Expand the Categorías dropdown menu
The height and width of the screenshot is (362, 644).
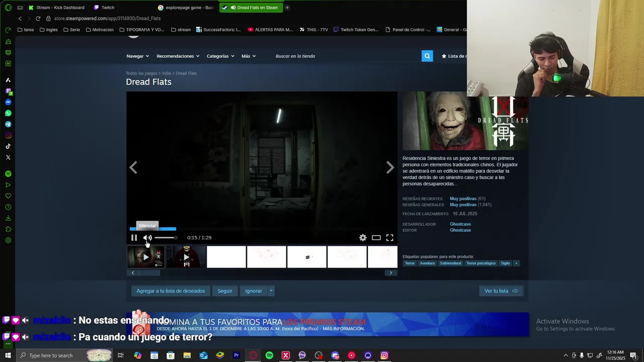coord(220,56)
